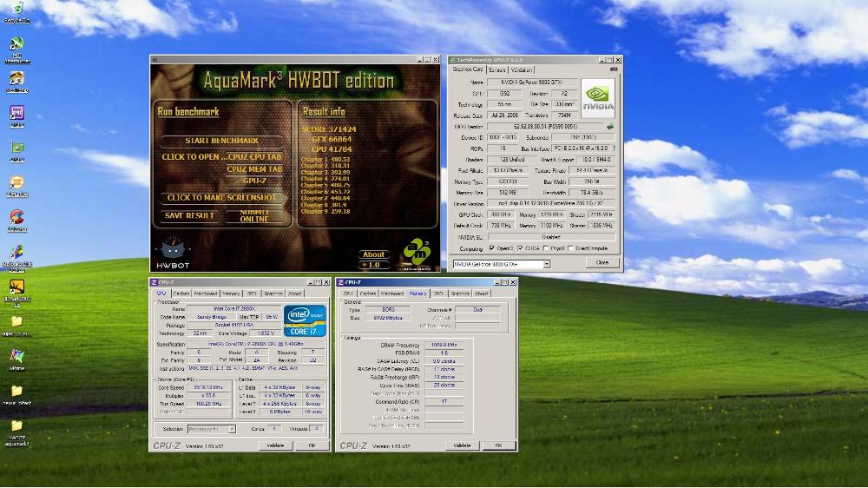This screenshot has width=868, height=488.
Task: Click the AquaMark logo in the bottom corner
Action: 417,254
